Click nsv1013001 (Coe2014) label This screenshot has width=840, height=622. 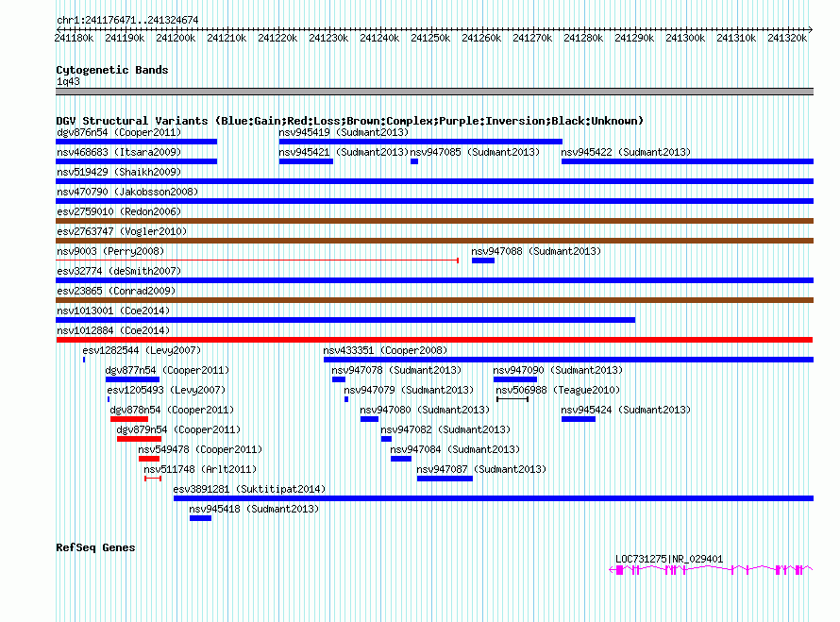[113, 311]
